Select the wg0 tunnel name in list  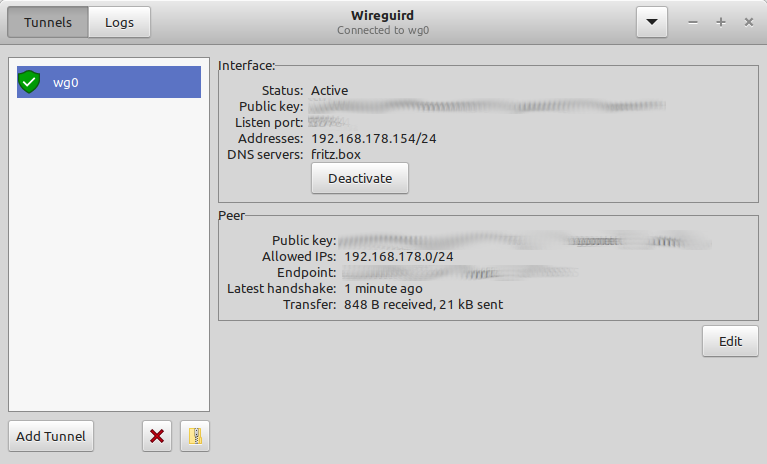coord(66,83)
